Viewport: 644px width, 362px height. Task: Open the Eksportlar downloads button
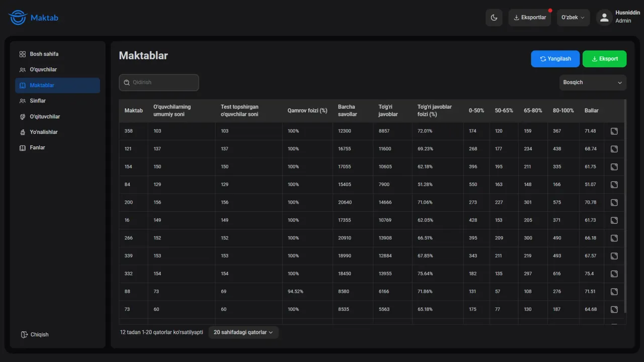529,18
